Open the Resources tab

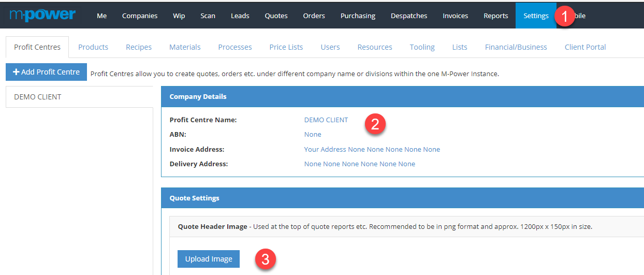point(375,47)
